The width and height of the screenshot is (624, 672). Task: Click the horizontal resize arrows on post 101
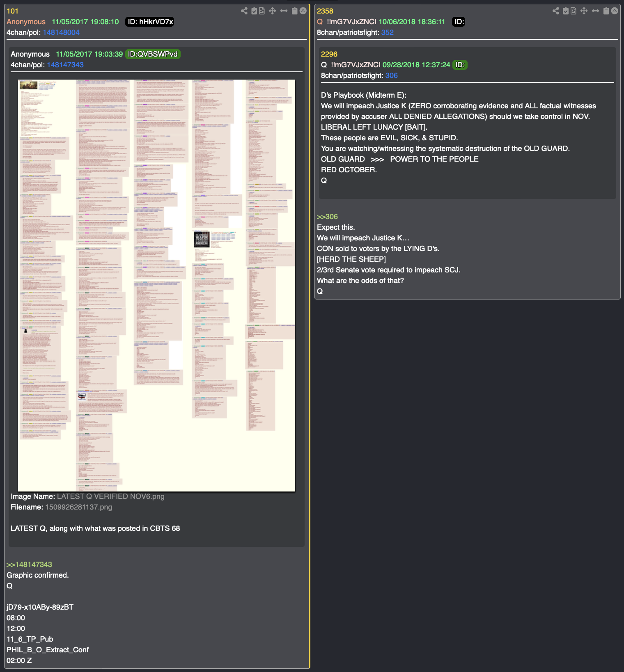pos(284,11)
